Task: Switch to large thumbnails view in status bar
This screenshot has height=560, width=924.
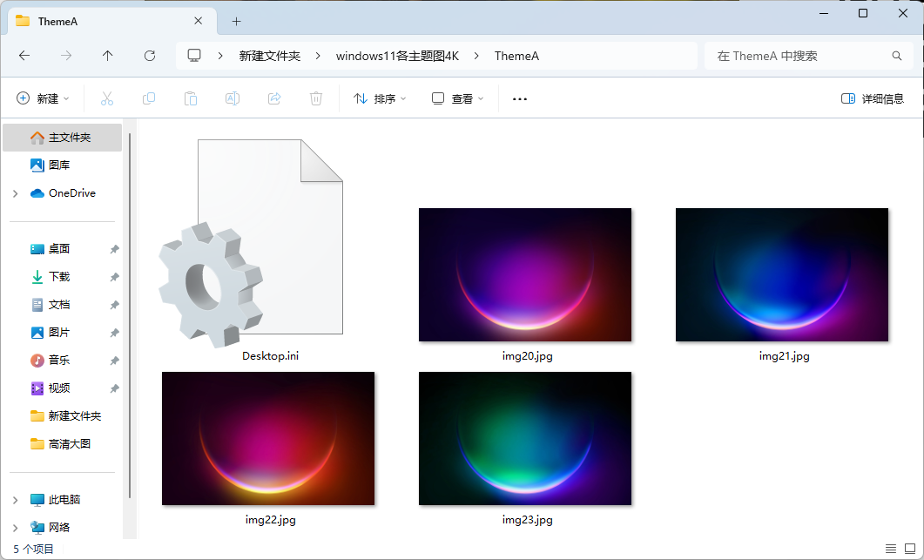Action: [909, 549]
